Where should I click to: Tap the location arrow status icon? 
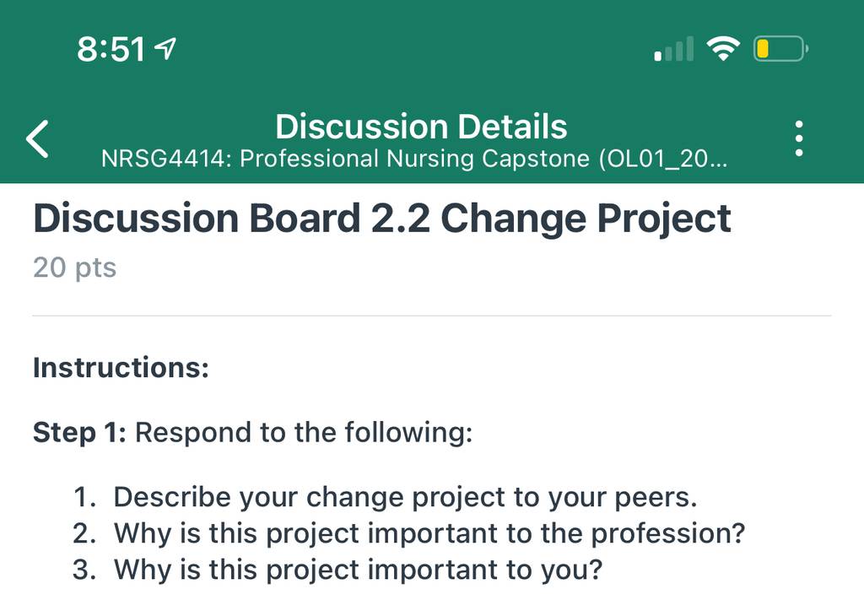[x=165, y=49]
